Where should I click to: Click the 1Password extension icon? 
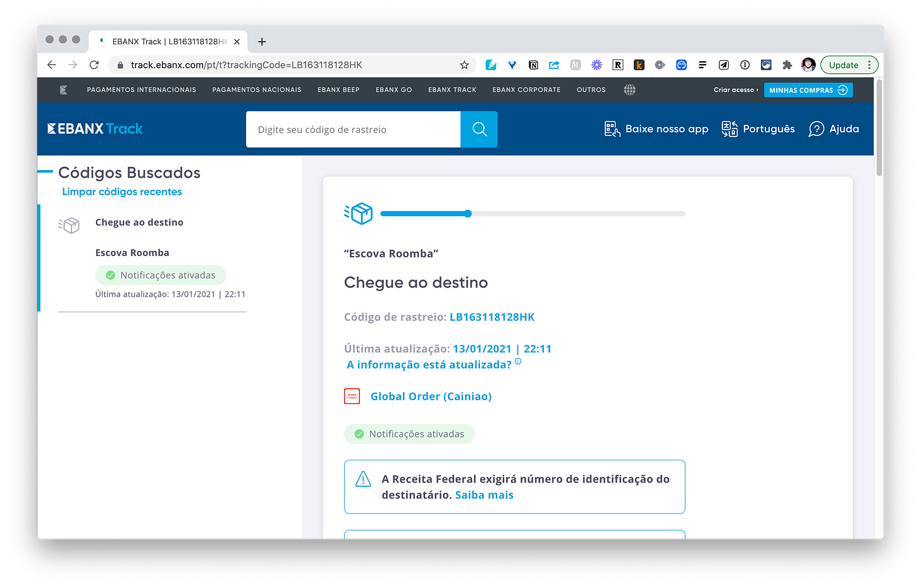[x=745, y=65]
